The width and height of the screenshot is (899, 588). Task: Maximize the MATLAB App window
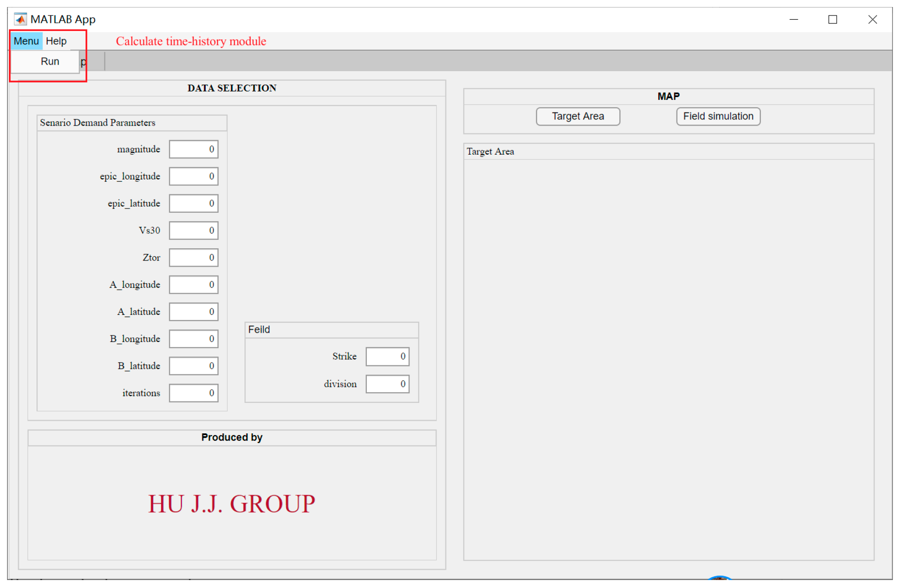[832, 19]
